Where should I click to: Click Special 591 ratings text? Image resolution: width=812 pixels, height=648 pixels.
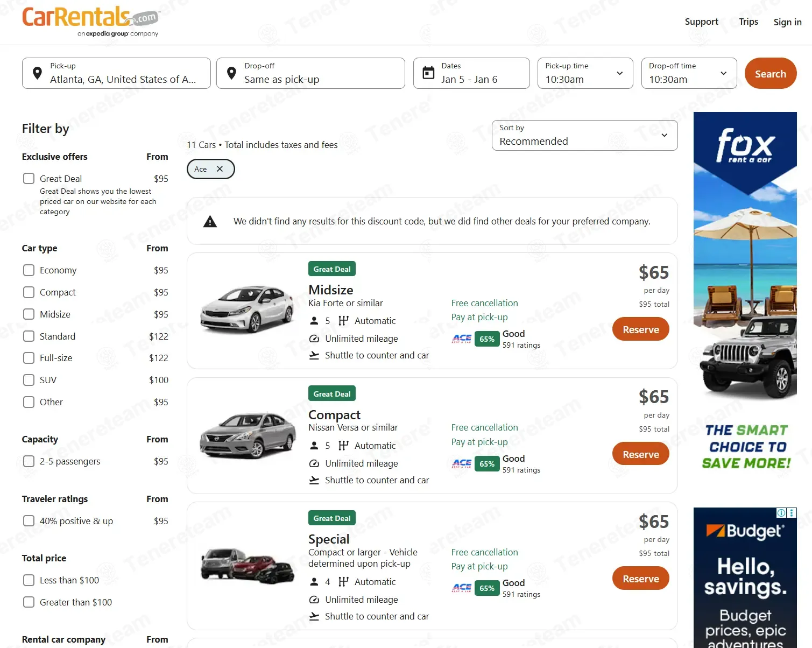(x=521, y=594)
